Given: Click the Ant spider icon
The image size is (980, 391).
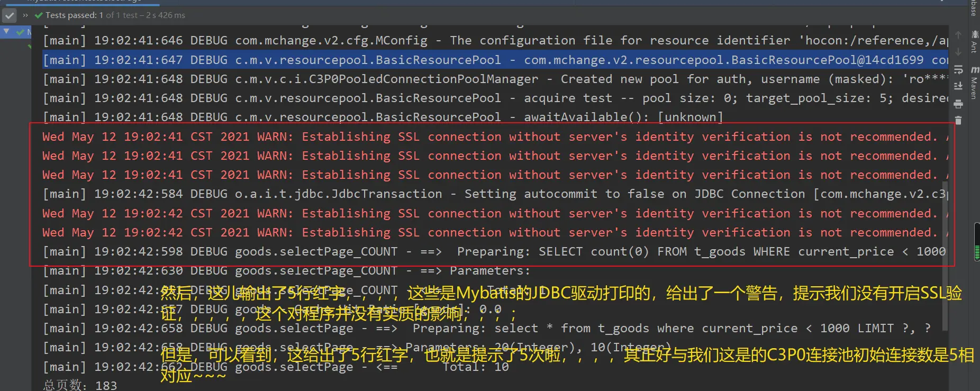Looking at the screenshot, I should tap(974, 34).
